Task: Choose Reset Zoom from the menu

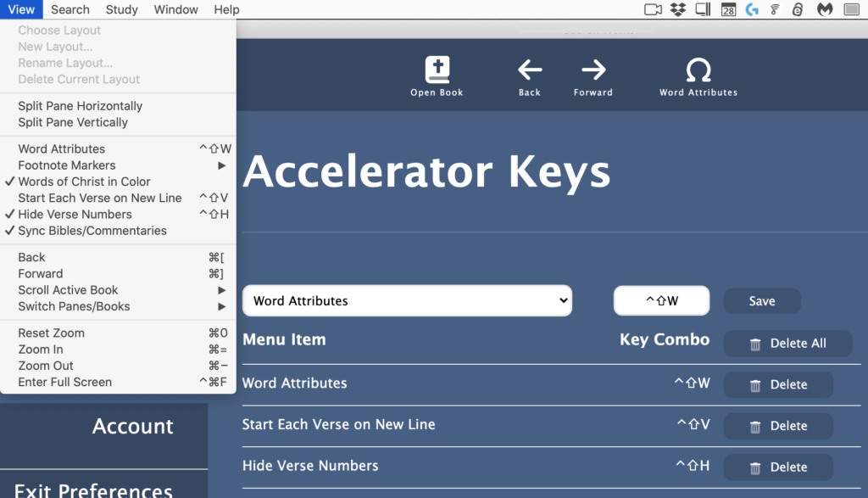Action: pyautogui.click(x=118, y=333)
